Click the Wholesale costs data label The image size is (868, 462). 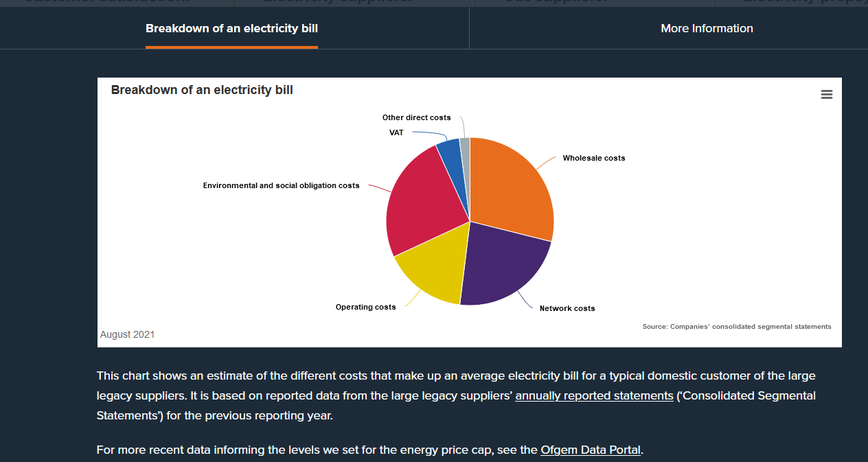coord(594,158)
